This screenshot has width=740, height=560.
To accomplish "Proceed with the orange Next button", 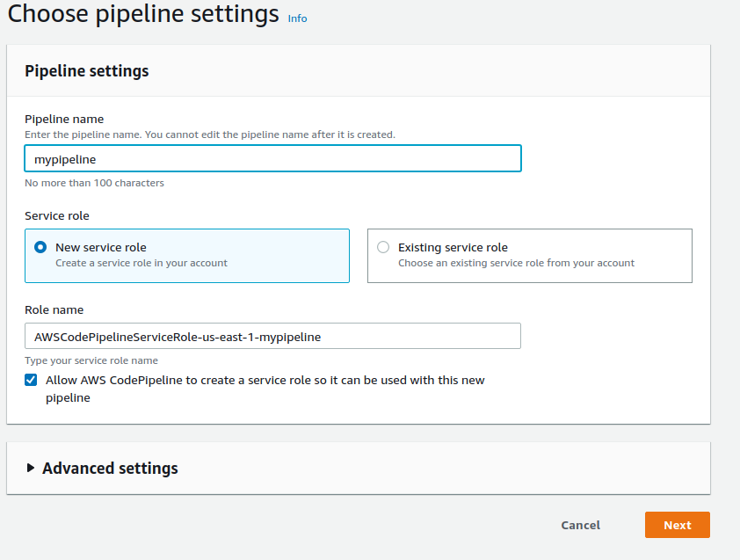I will pos(678,525).
